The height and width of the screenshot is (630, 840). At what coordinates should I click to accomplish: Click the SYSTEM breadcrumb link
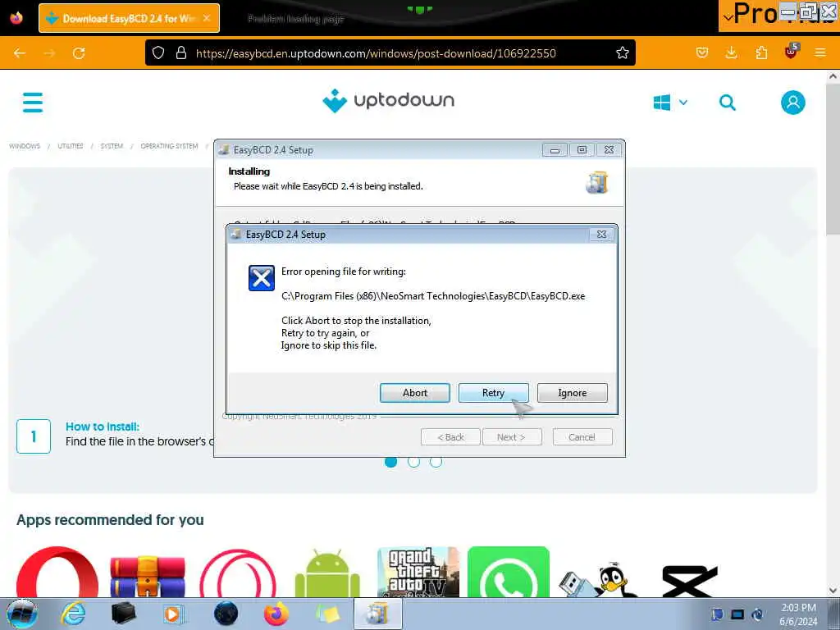112,146
